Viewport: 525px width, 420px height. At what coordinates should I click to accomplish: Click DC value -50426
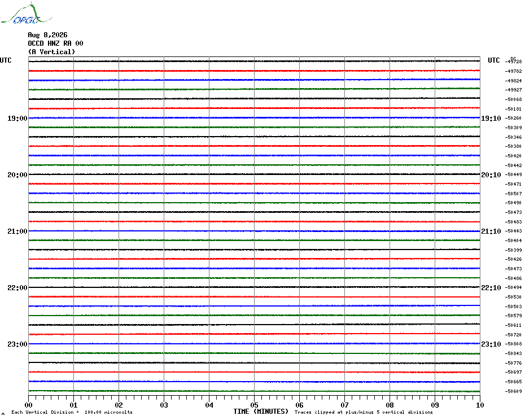coord(513,259)
